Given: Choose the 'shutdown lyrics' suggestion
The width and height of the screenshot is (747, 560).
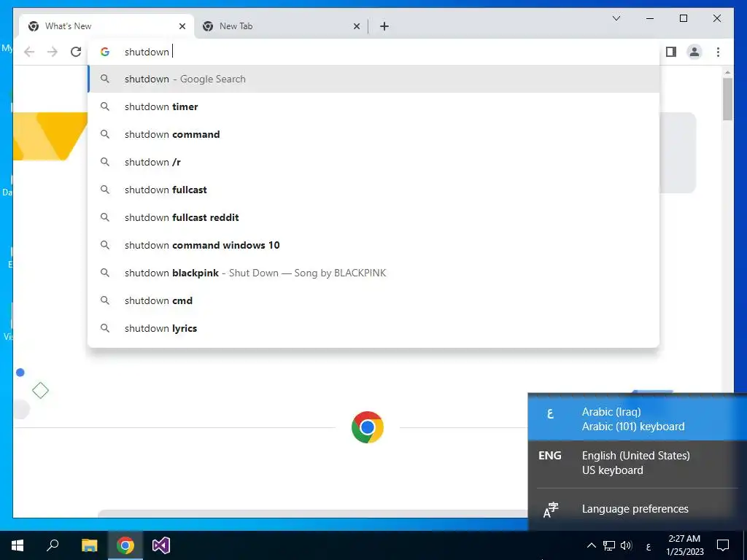Looking at the screenshot, I should pos(374,328).
